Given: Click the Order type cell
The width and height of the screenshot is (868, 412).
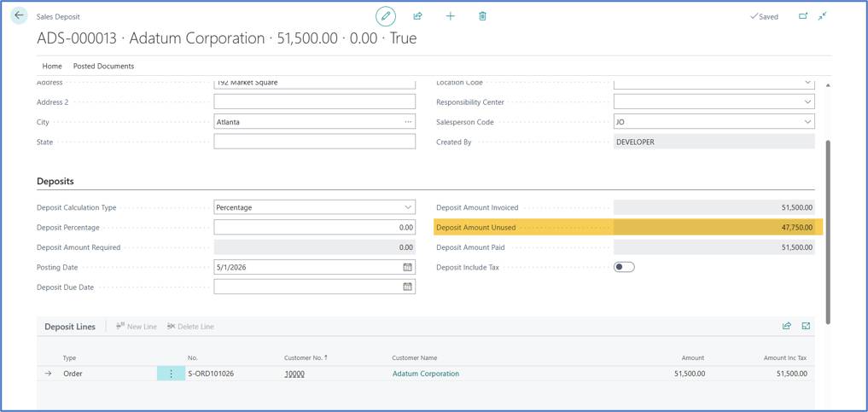Looking at the screenshot, I should coord(73,374).
